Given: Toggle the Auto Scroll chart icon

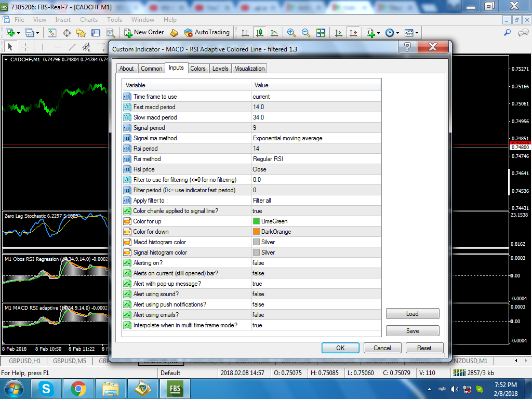Looking at the screenshot, I should (339, 33).
